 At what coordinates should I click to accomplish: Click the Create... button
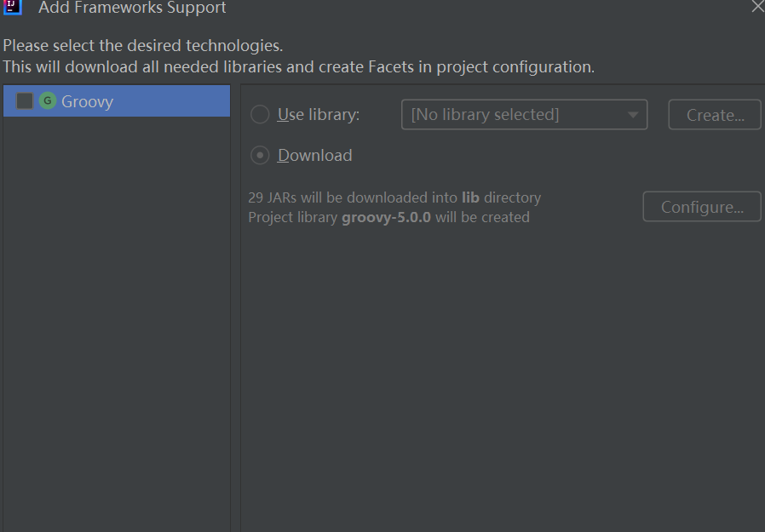tap(715, 115)
